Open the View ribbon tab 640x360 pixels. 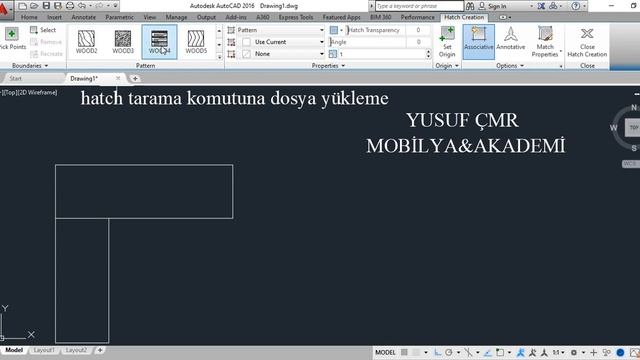pyautogui.click(x=149, y=17)
